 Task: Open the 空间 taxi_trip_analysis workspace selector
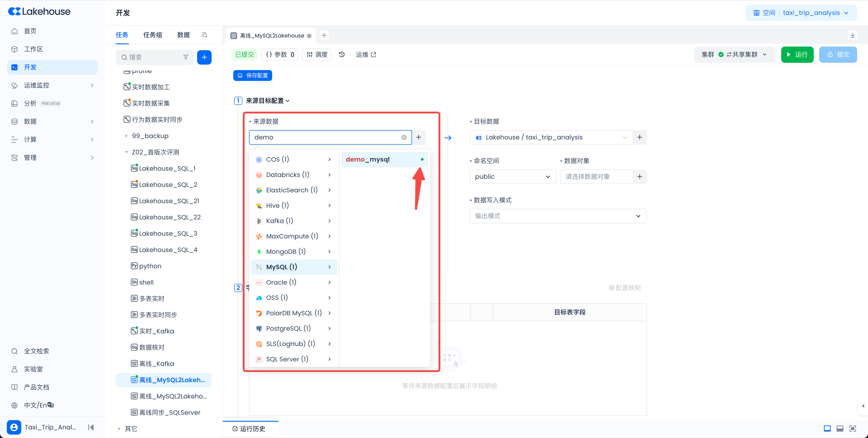click(x=801, y=13)
